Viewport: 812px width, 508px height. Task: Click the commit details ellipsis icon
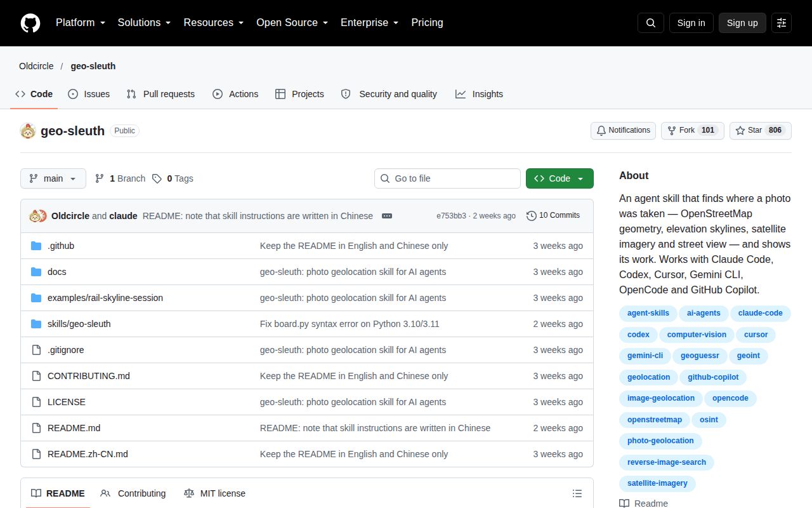point(387,216)
